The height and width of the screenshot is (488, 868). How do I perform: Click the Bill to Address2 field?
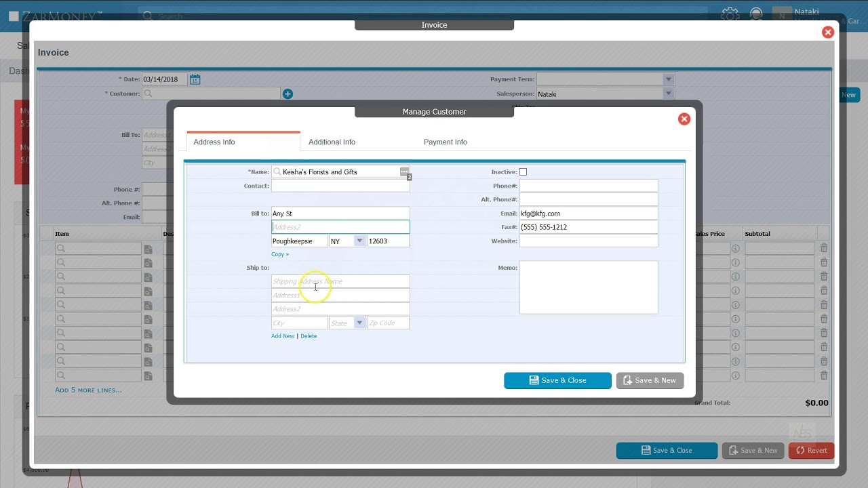point(340,227)
